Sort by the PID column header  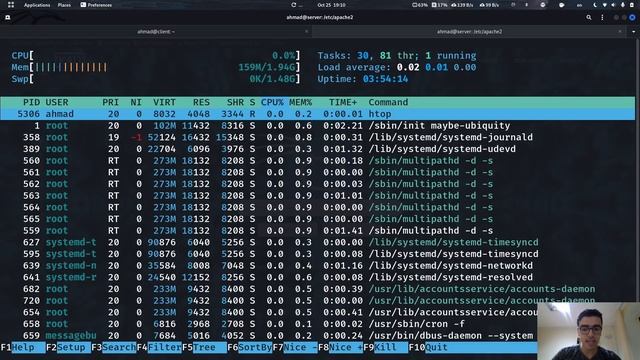[x=31, y=102]
